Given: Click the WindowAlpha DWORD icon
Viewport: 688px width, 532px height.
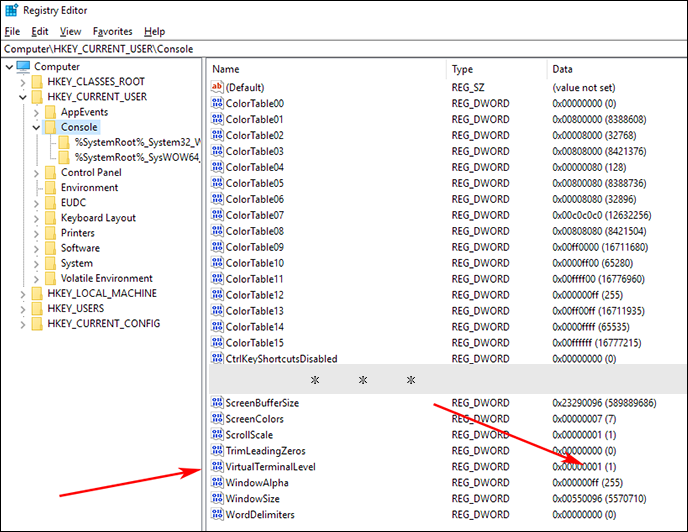Looking at the screenshot, I should point(217,482).
